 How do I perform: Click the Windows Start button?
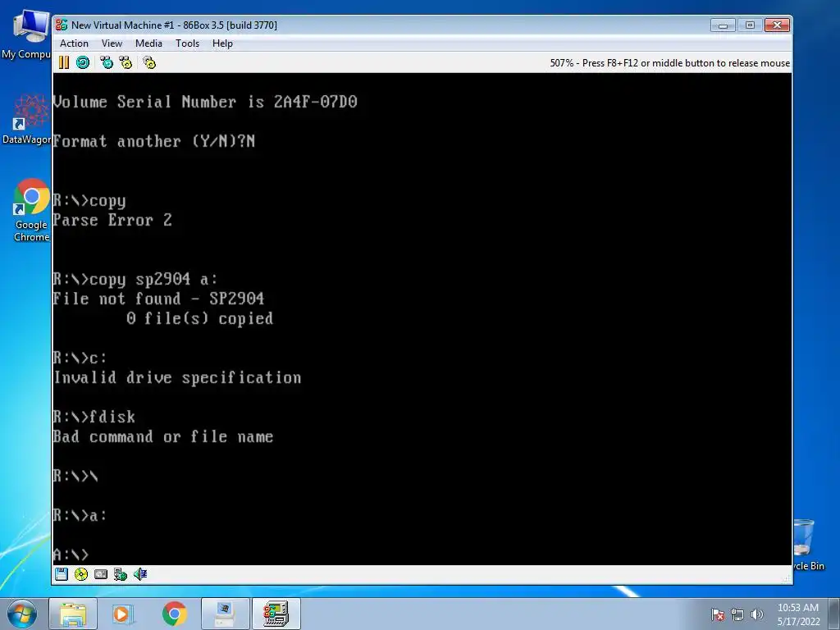click(x=22, y=614)
